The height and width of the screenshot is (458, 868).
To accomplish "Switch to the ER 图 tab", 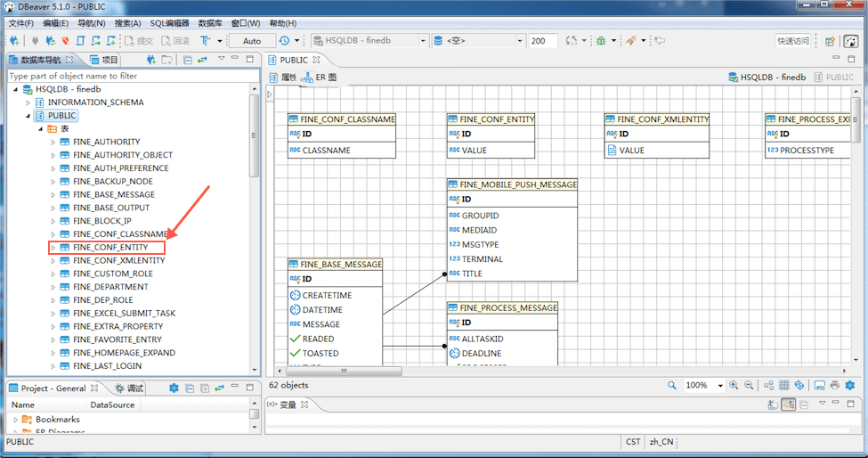I will 320,78.
